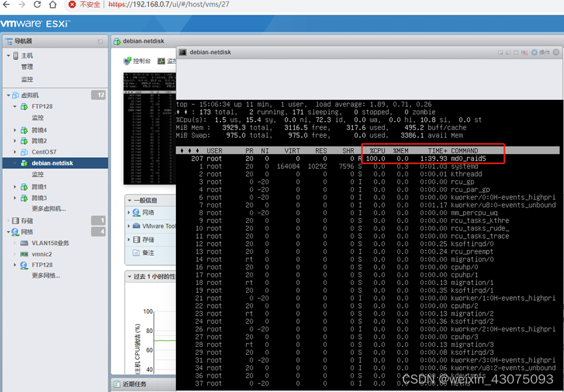Click the 跨境4 VM icon
The height and width of the screenshot is (392, 564).
click(x=24, y=130)
